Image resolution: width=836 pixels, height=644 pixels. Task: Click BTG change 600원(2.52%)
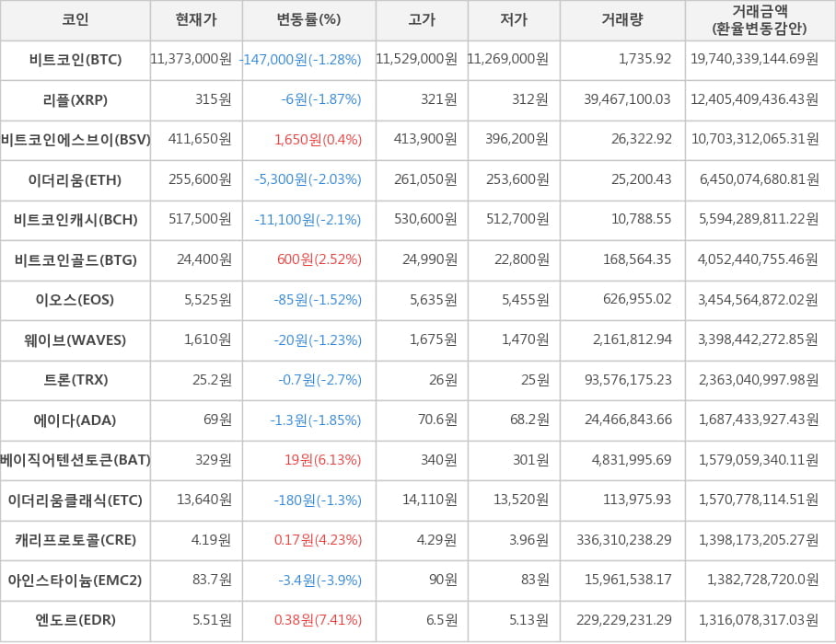(x=319, y=260)
